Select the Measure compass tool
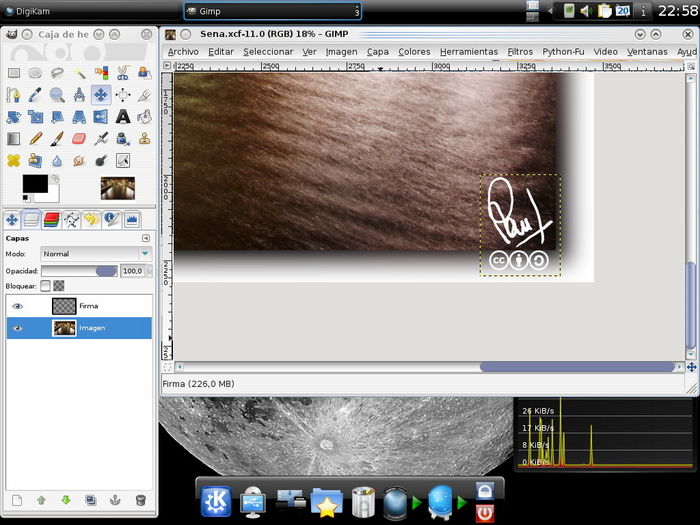The image size is (700, 525). click(x=79, y=95)
